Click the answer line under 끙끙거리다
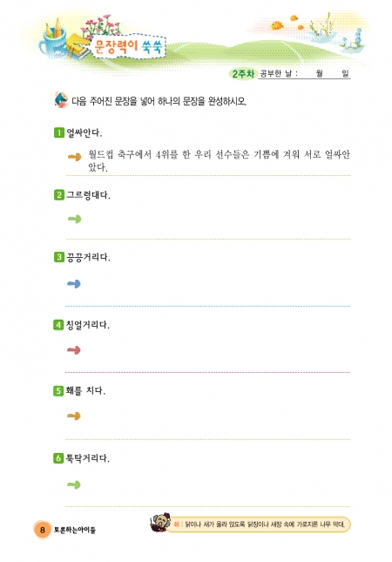The width and height of the screenshot is (392, 562). tap(208, 306)
